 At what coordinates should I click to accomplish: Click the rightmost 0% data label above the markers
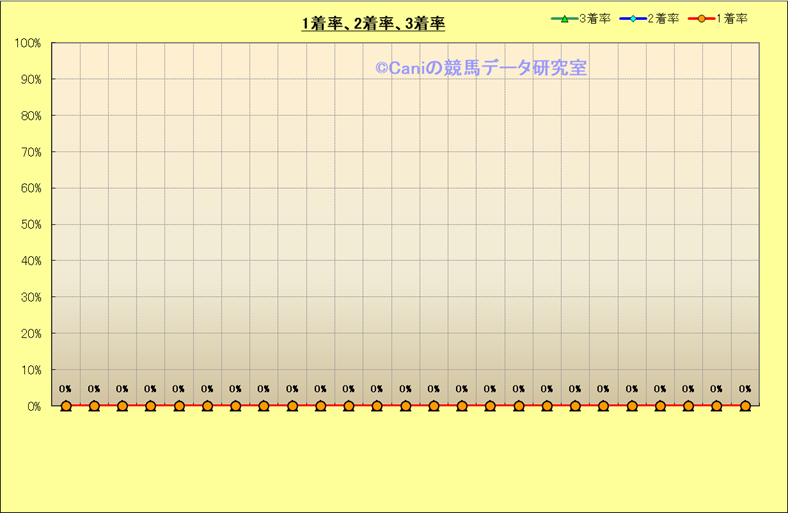tap(745, 390)
